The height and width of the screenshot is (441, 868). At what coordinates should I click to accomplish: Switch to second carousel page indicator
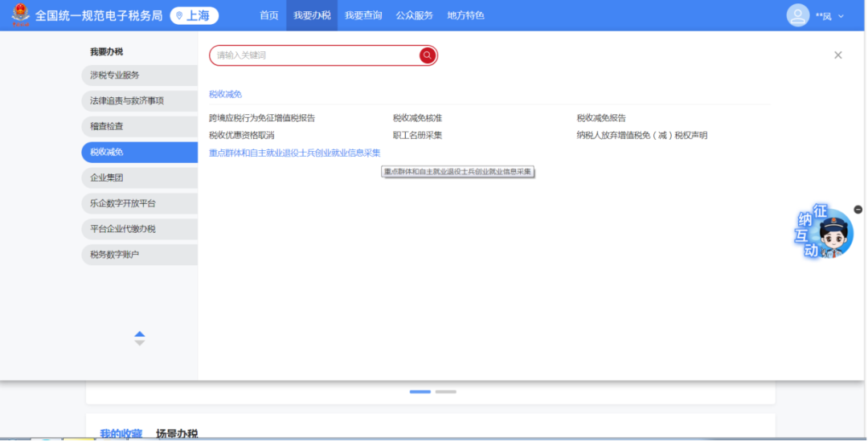click(445, 392)
